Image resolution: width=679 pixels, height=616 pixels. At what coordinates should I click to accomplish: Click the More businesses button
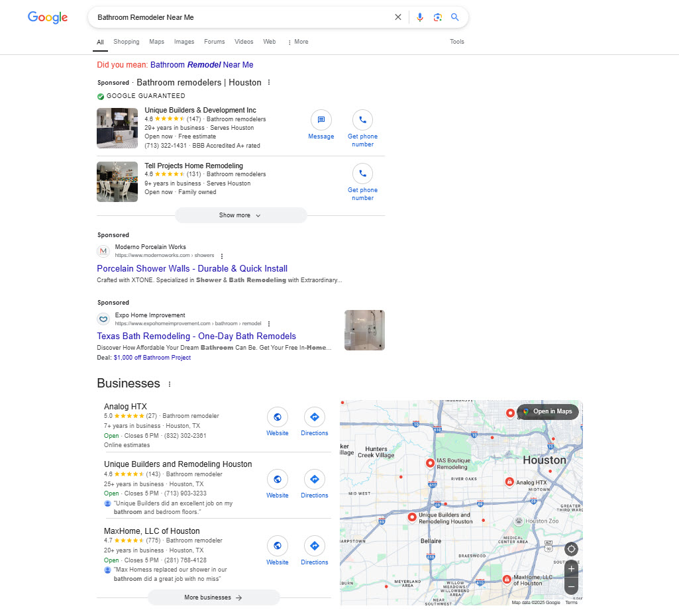(x=213, y=597)
